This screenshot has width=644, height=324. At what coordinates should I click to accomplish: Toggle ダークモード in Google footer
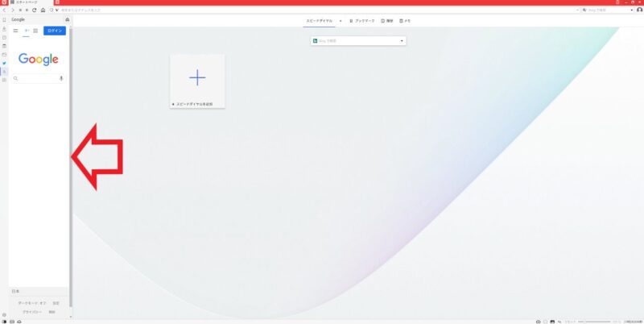[32, 303]
